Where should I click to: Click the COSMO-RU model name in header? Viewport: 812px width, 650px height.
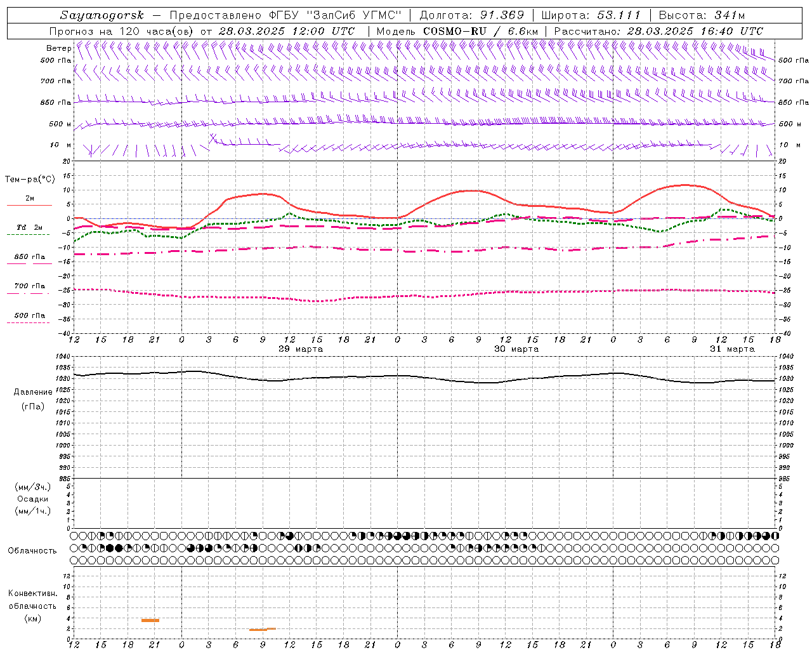(x=454, y=31)
